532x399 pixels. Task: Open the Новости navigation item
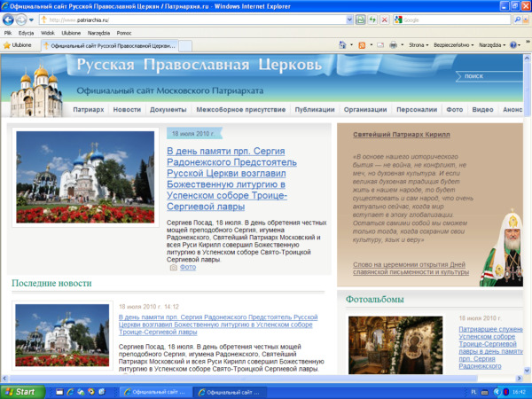[x=127, y=110]
